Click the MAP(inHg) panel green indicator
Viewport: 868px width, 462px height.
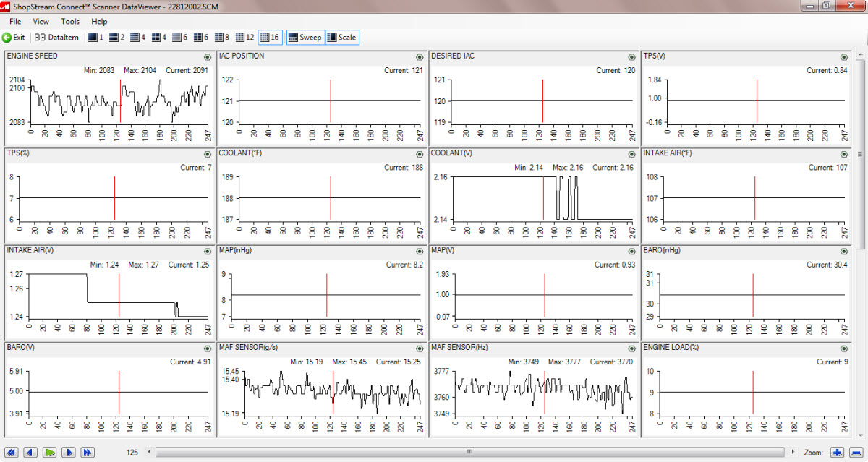pyautogui.click(x=419, y=252)
